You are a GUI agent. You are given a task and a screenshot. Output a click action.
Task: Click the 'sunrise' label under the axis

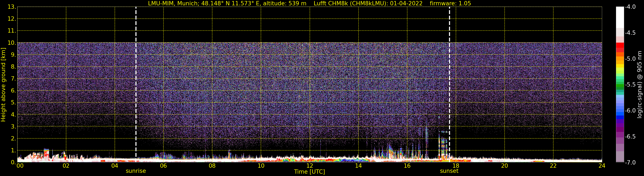(x=136, y=171)
